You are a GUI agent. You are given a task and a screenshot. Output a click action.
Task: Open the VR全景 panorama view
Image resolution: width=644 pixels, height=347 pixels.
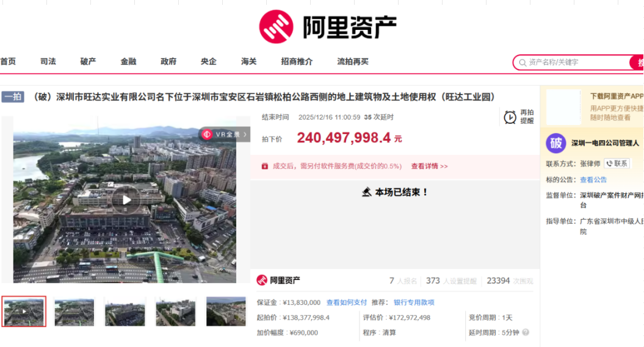coord(224,134)
